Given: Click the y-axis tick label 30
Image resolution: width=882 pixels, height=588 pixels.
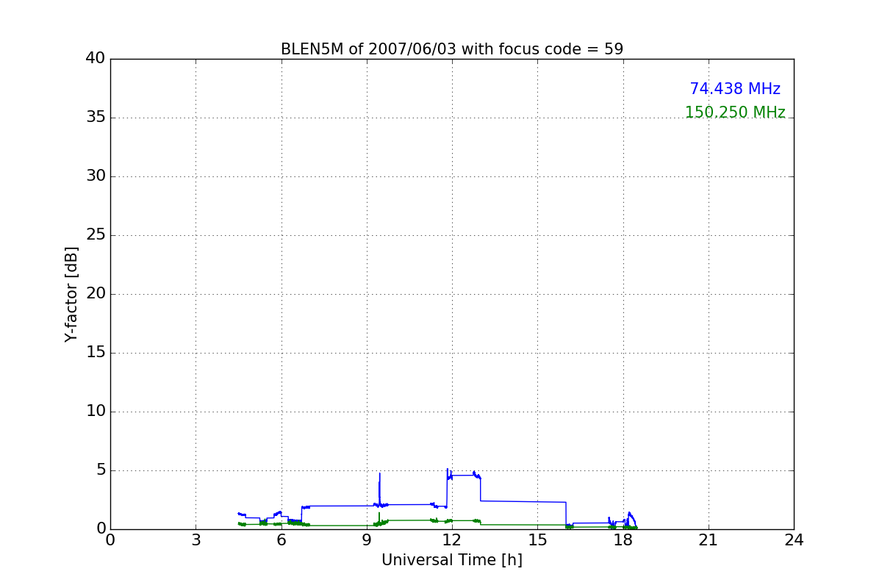Looking at the screenshot, I should click(95, 176).
